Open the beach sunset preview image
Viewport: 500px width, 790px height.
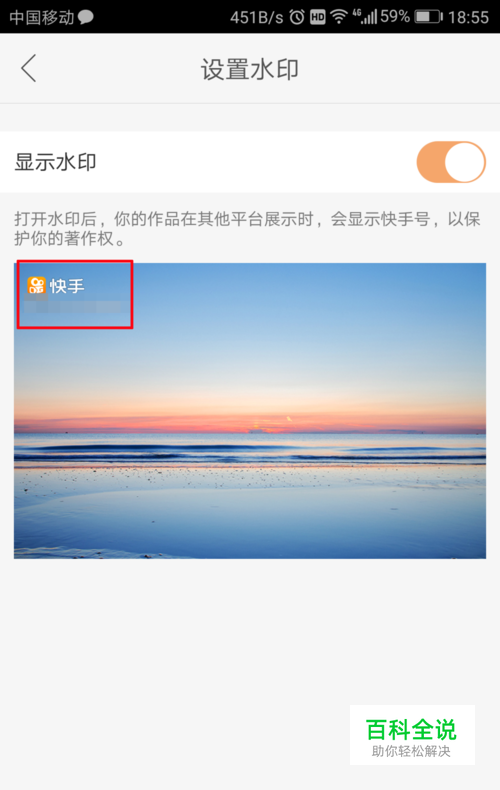coord(250,411)
